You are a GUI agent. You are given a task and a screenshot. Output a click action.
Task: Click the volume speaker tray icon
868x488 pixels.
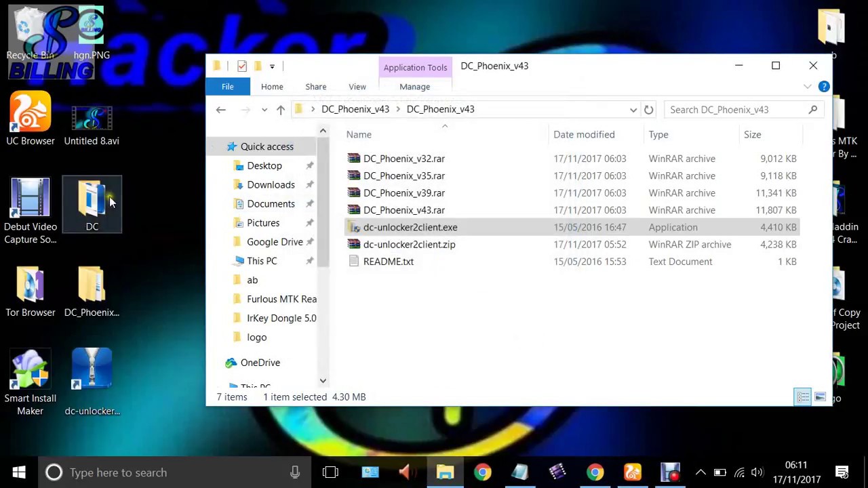click(757, 472)
